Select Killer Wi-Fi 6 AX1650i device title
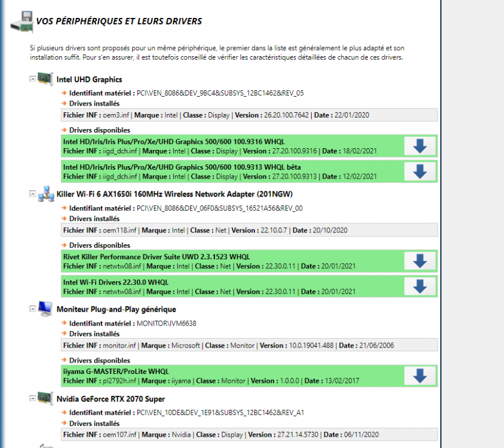The image size is (504, 448). [174, 194]
